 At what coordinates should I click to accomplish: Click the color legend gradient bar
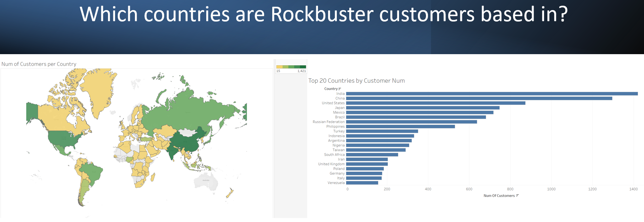click(x=291, y=67)
